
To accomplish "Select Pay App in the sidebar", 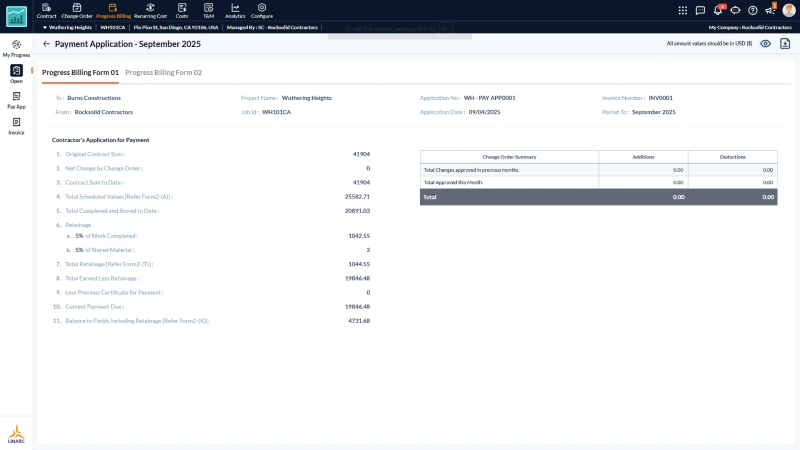I will (16, 100).
